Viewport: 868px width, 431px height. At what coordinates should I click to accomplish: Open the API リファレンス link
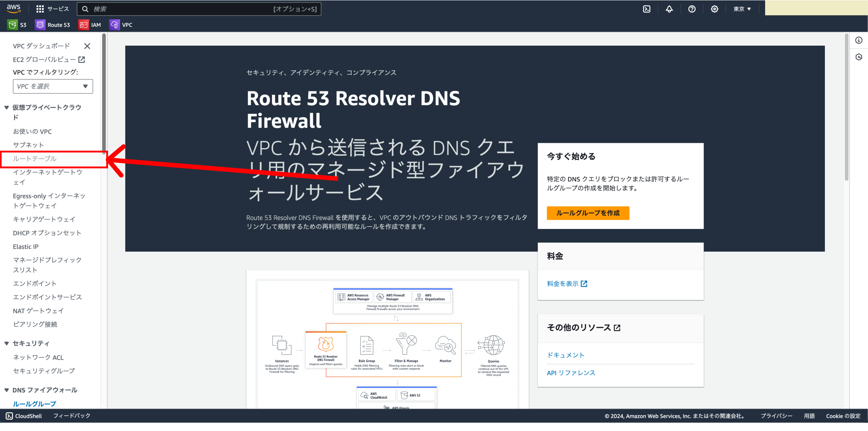pos(571,372)
